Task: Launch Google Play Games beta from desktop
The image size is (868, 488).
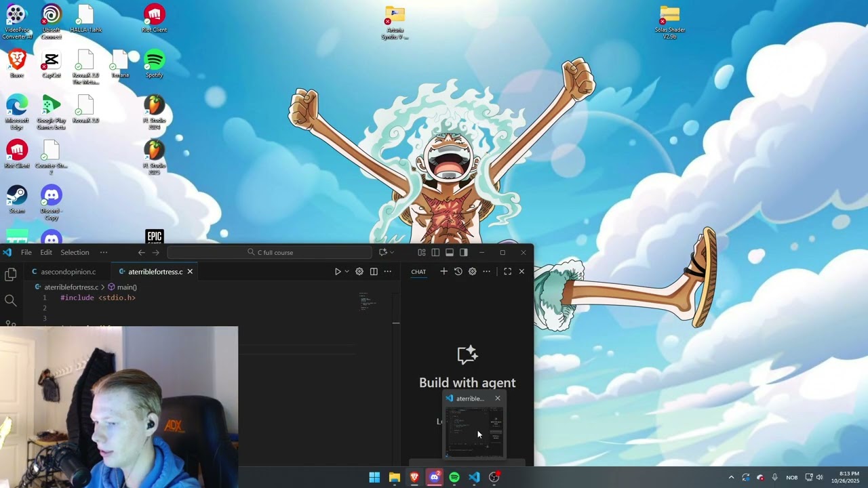Action: click(x=51, y=113)
